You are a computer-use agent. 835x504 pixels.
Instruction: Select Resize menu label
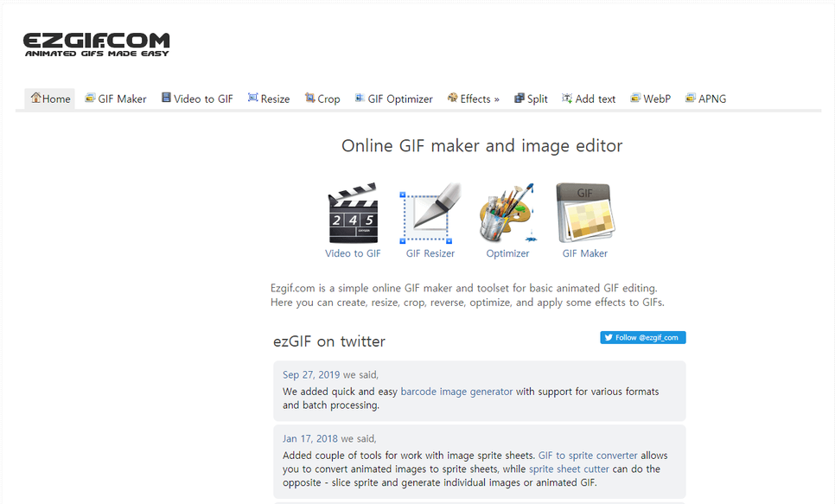pyautogui.click(x=276, y=99)
